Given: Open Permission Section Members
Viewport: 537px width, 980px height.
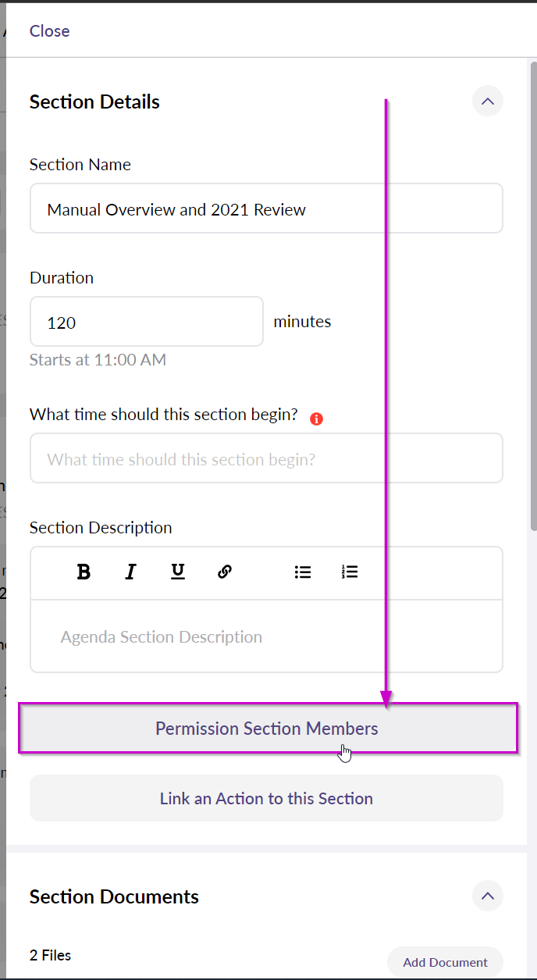Looking at the screenshot, I should [x=268, y=729].
